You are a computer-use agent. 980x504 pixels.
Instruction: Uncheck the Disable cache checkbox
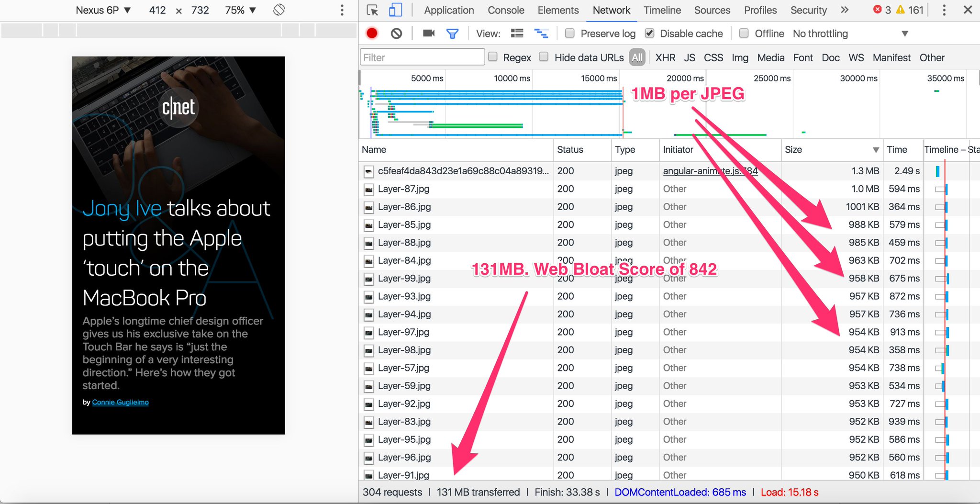649,33
